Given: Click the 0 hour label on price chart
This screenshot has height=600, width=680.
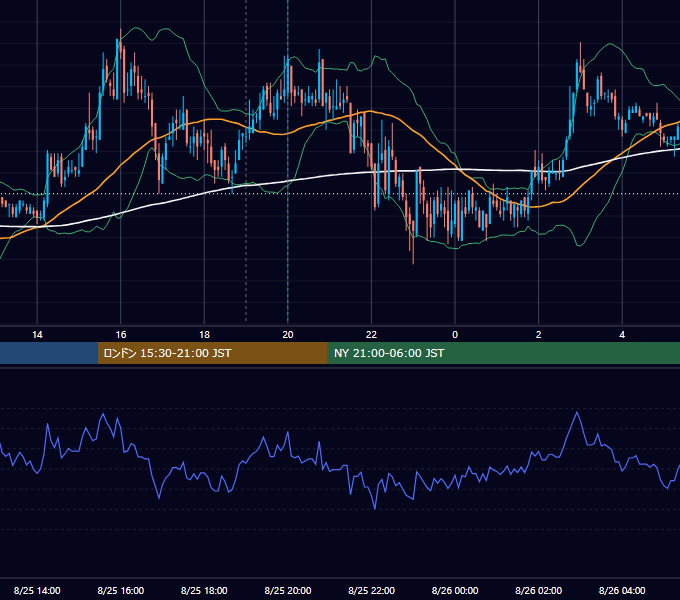Looking at the screenshot, I should point(455,335).
